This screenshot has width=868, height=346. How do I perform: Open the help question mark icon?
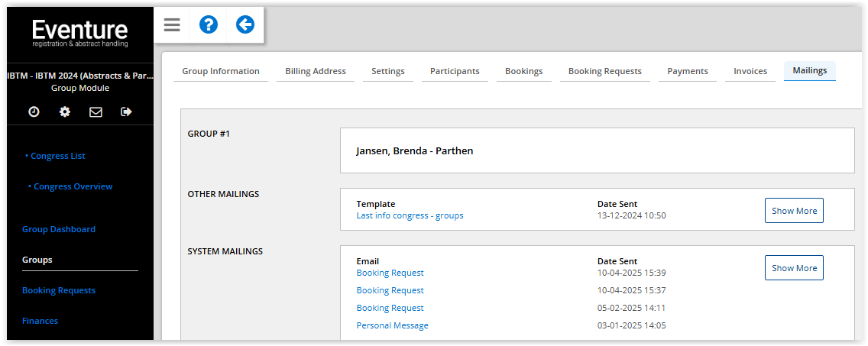(x=208, y=25)
